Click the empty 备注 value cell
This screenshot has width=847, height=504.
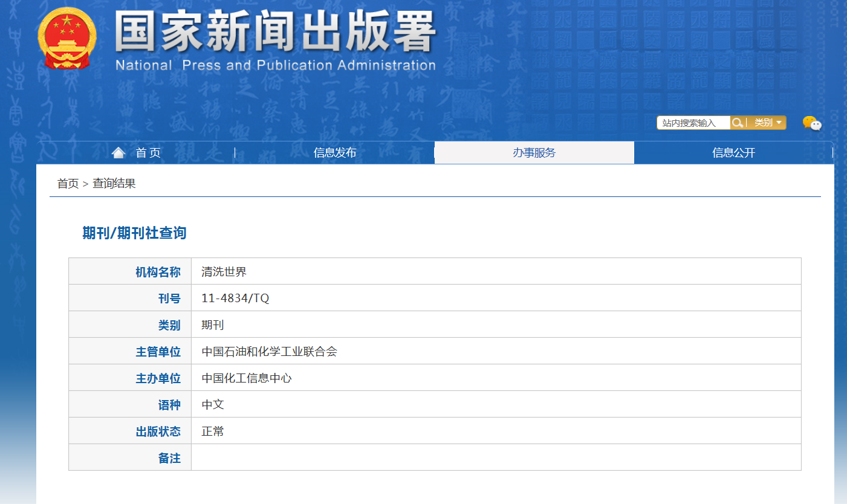click(496, 458)
